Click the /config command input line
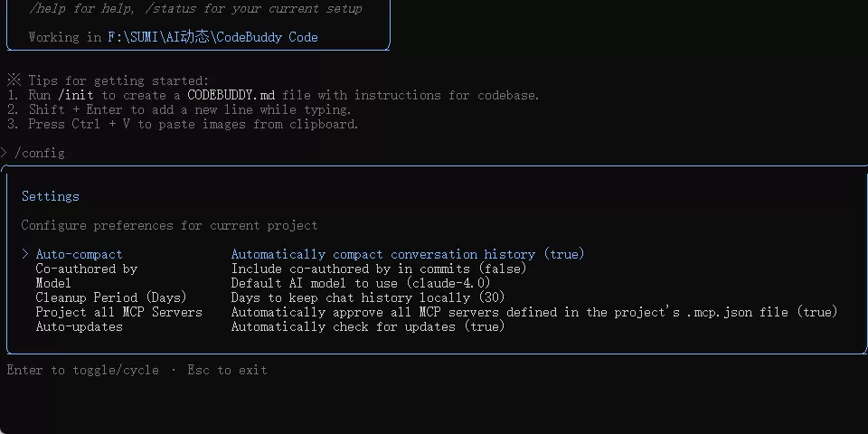 [40, 154]
